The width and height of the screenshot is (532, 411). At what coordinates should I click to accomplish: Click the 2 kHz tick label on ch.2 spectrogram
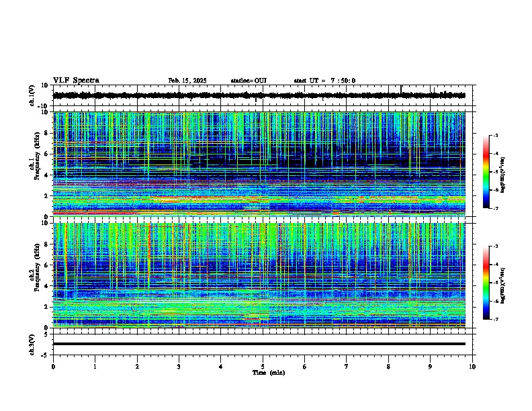46,307
